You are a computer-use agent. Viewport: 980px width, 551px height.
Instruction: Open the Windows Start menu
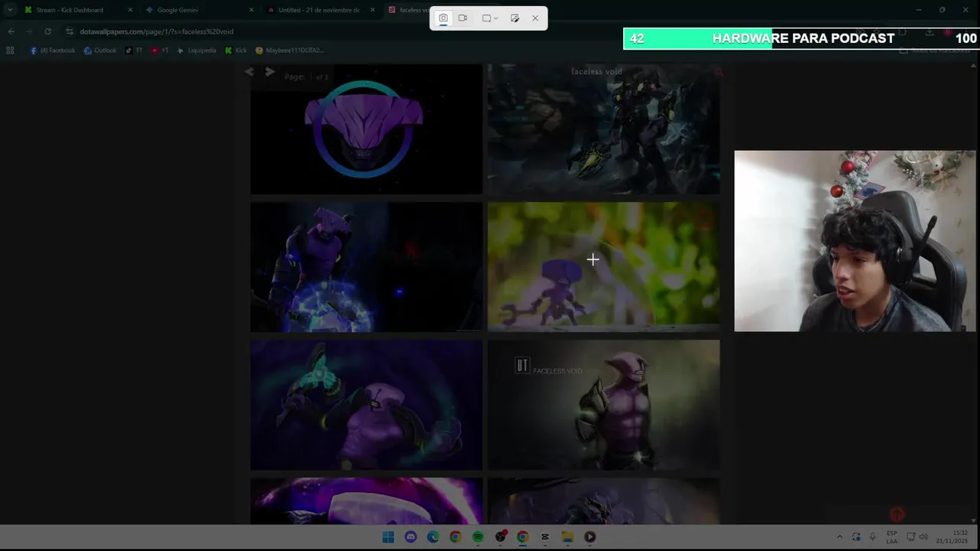point(388,537)
